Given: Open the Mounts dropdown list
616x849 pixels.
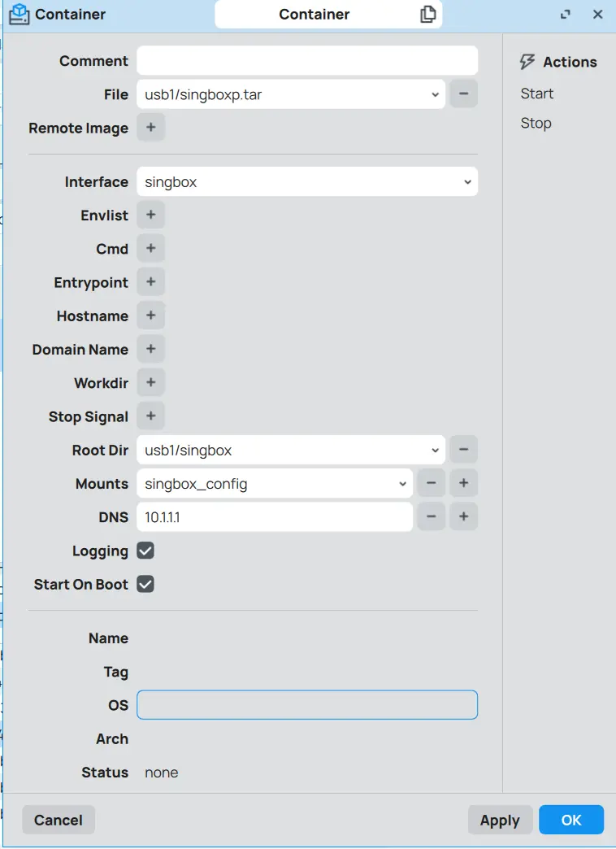Looking at the screenshot, I should click(x=275, y=484).
